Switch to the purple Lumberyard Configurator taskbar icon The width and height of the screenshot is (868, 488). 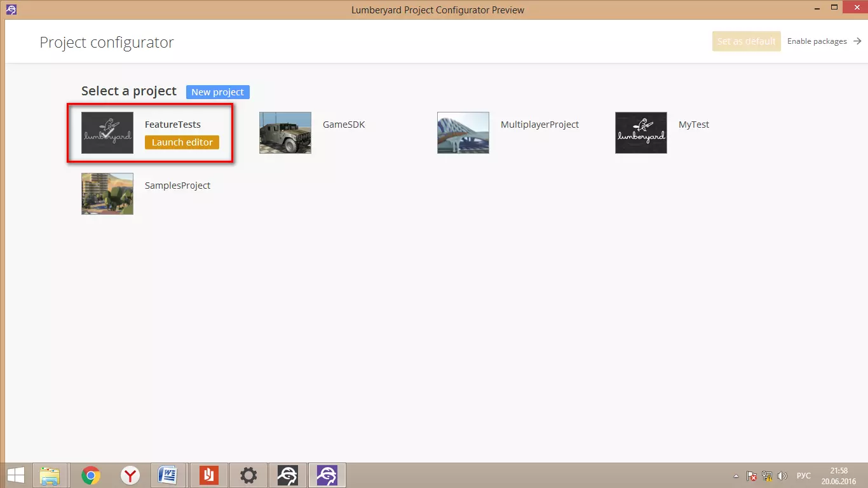327,475
